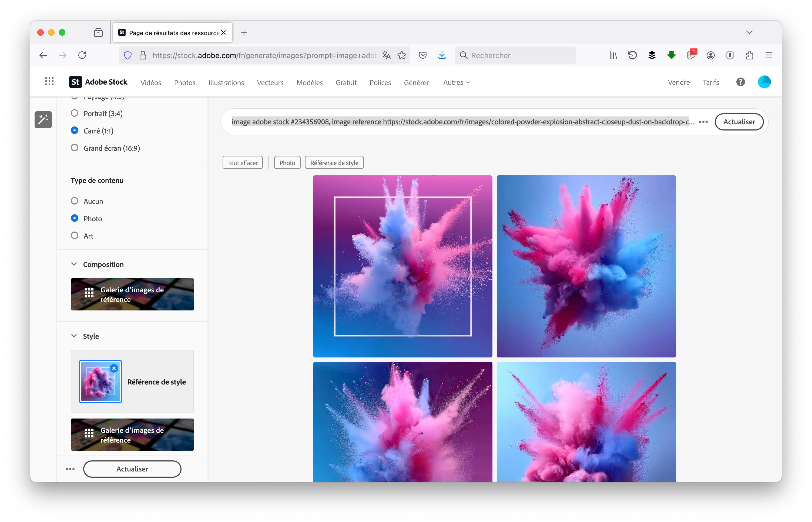The width and height of the screenshot is (812, 522).
Task: Bookmark page with the star icon
Action: [x=402, y=55]
